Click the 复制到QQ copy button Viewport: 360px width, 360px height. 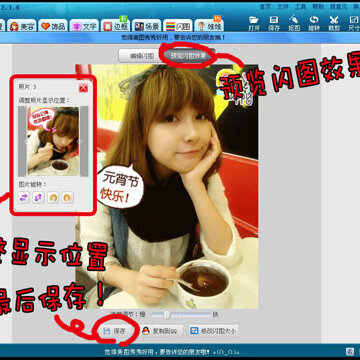point(161,331)
